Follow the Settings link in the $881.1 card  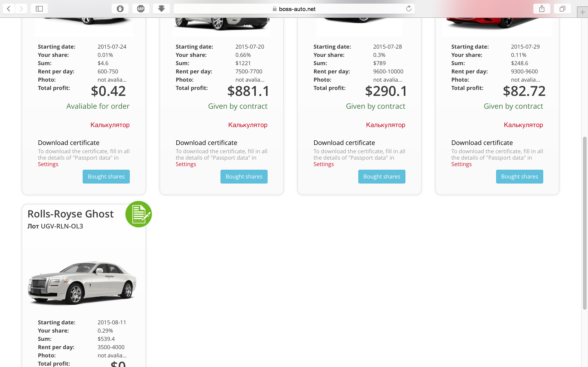[186, 164]
